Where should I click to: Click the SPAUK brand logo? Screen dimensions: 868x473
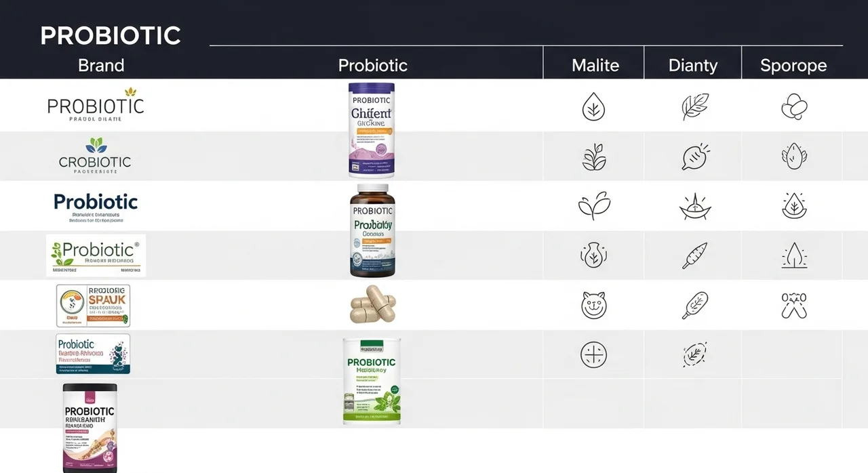coord(93,306)
